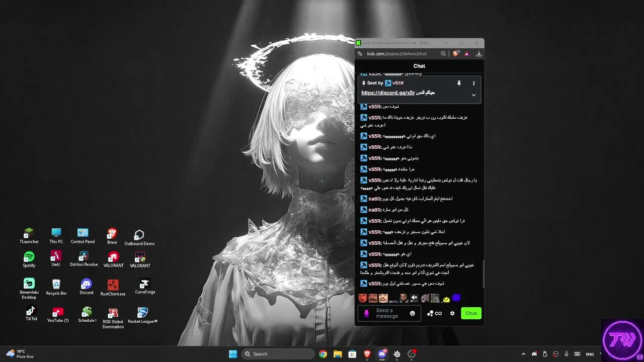This screenshot has width=644, height=362.
Task: Click ENG language indicator in tray
Action: click(590, 354)
